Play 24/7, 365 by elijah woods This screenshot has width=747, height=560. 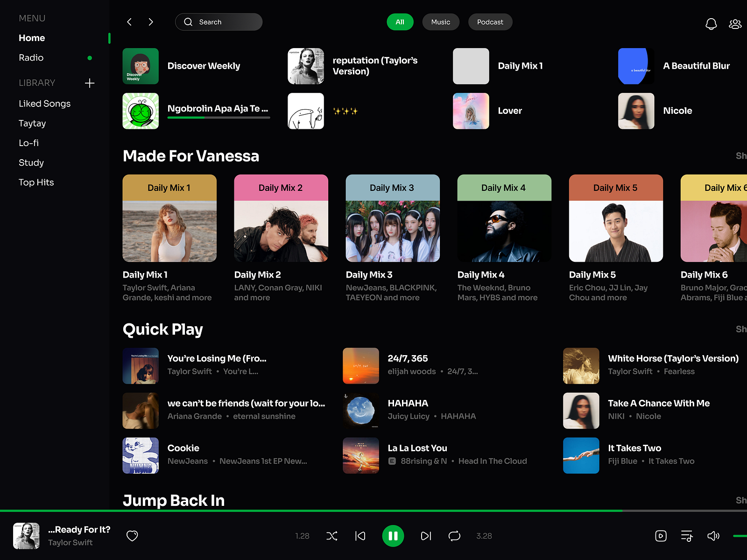point(444,366)
